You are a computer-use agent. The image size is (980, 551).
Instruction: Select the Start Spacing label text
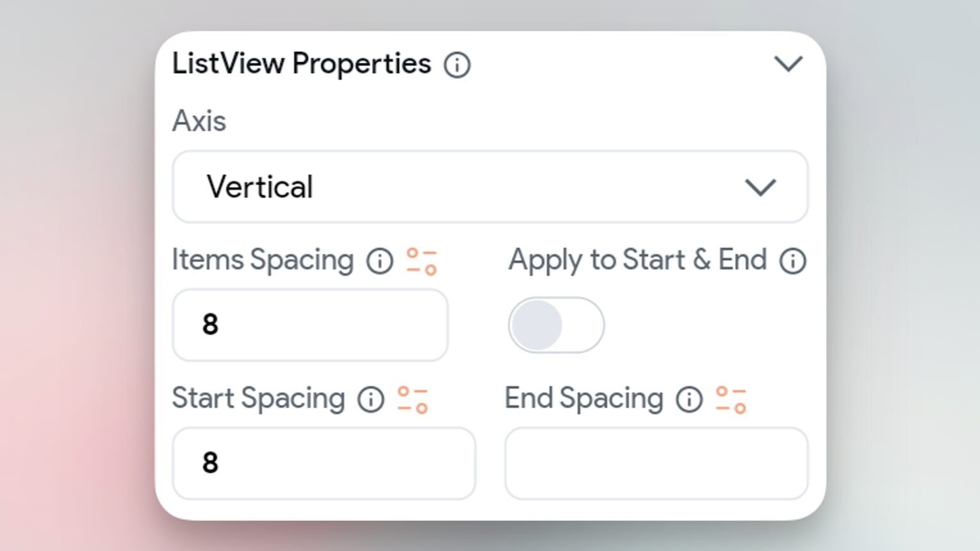(258, 399)
